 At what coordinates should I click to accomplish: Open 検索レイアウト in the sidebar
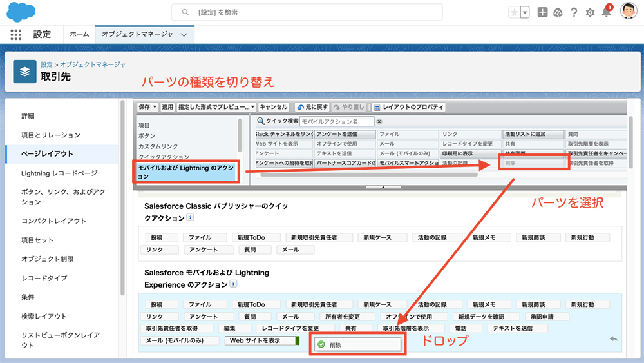(44, 316)
